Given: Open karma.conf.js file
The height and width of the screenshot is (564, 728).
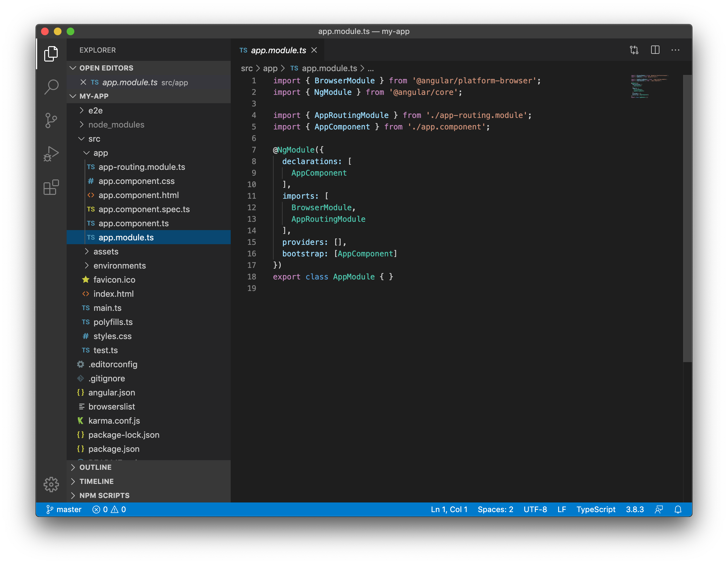Looking at the screenshot, I should [x=149, y=421].
